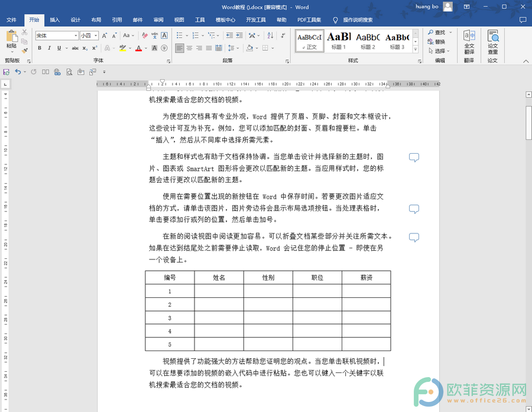Show or hide paragraph marks
Viewport: 532px width, 412px height.
pyautogui.click(x=283, y=35)
